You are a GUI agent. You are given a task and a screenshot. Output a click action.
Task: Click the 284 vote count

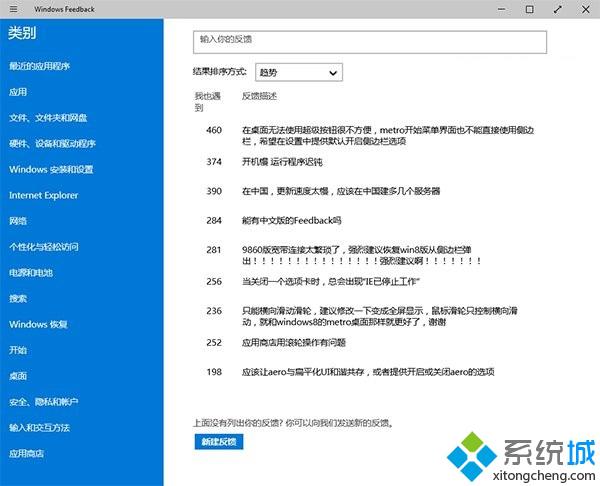pos(214,220)
